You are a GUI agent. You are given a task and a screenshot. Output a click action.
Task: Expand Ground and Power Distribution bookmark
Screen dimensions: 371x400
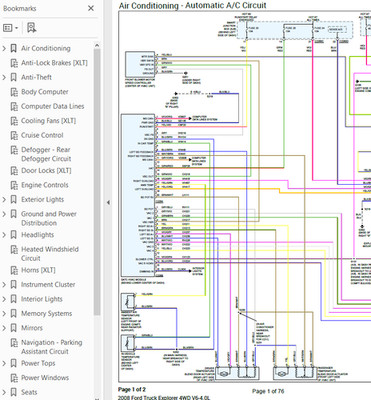4,214
